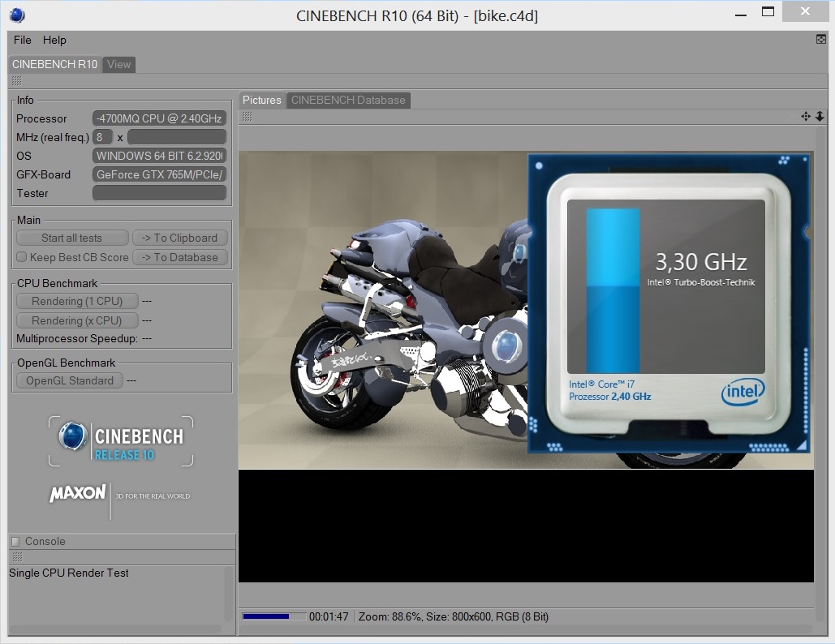Click the 'Multiprocessor Speedup:' label
The height and width of the screenshot is (644, 835).
pos(76,338)
